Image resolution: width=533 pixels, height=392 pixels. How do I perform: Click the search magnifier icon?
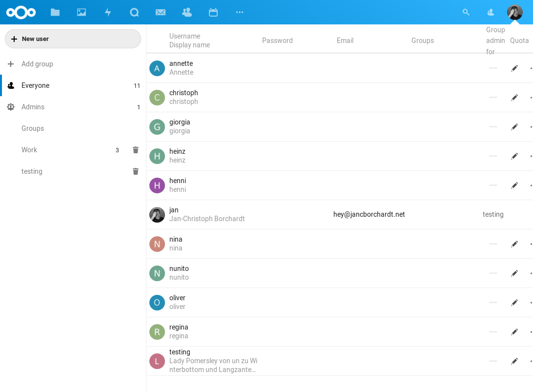point(466,12)
